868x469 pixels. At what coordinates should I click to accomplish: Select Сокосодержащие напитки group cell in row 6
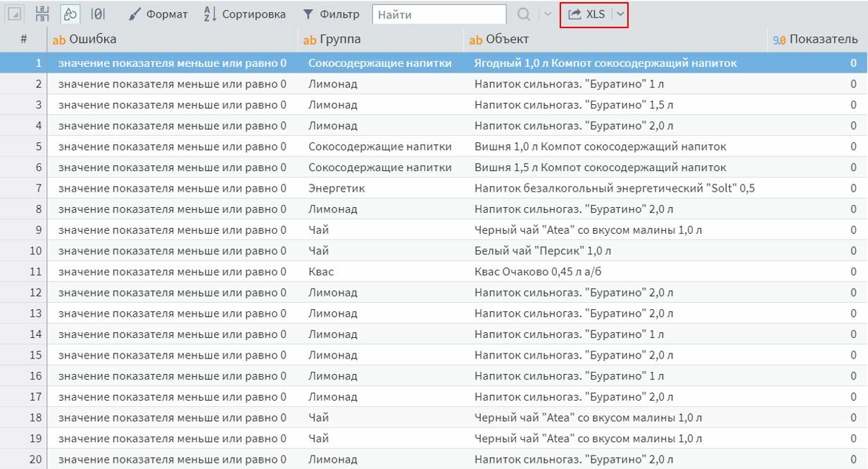coord(382,168)
